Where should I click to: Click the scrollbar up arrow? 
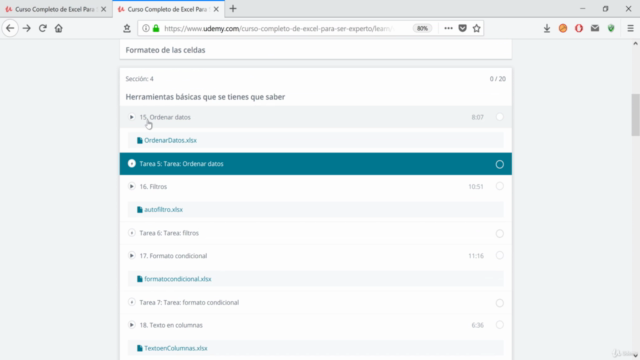point(636,43)
